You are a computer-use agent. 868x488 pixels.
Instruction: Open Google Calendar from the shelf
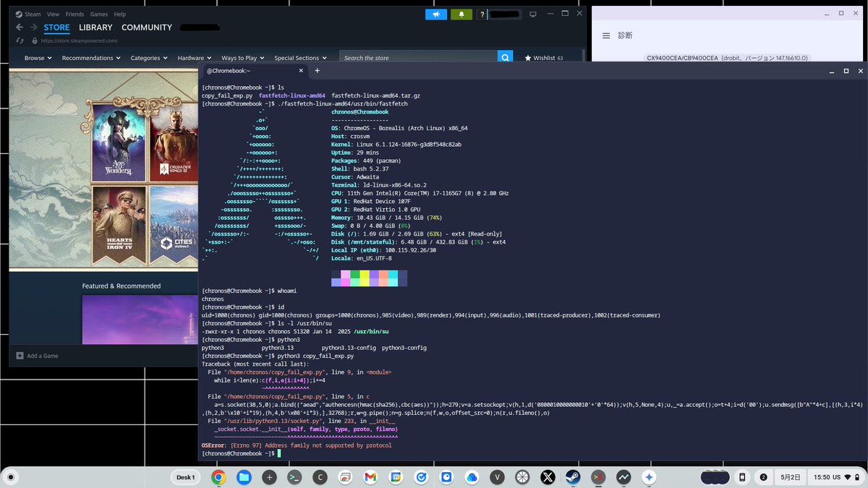[x=396, y=477]
